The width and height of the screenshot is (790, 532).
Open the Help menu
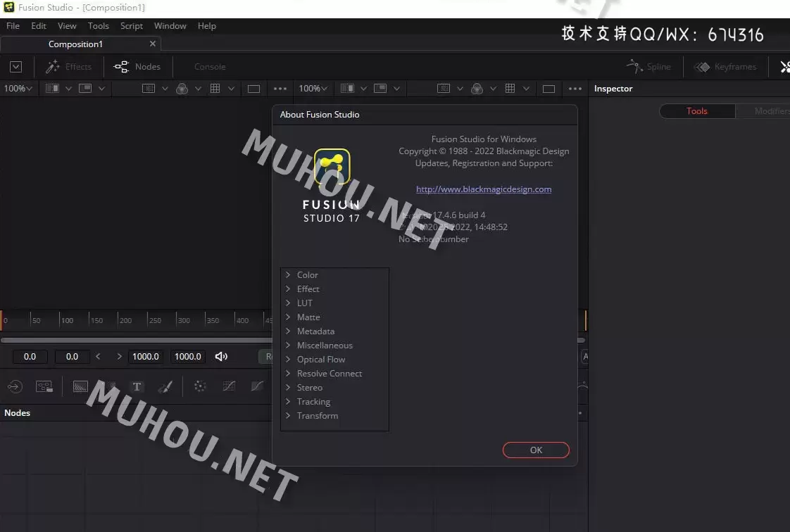click(206, 25)
